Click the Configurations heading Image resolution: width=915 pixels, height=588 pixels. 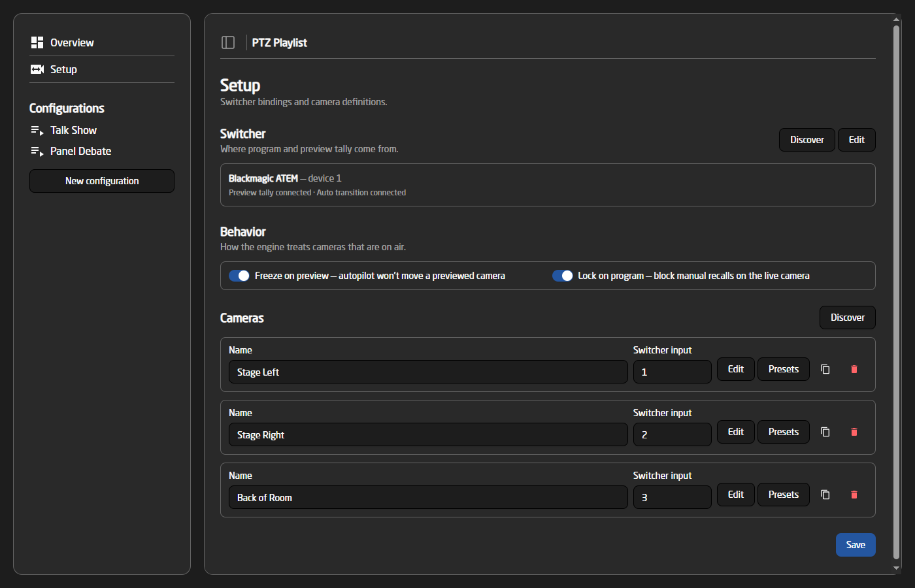point(67,108)
